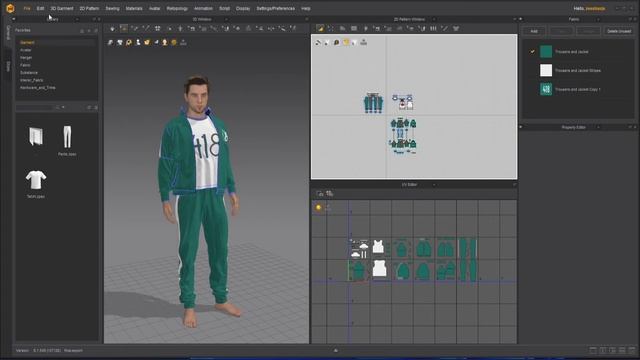Toggle the checkmark beside Trousers and Jacket fabric
The height and width of the screenshot is (360, 640).
tap(532, 52)
